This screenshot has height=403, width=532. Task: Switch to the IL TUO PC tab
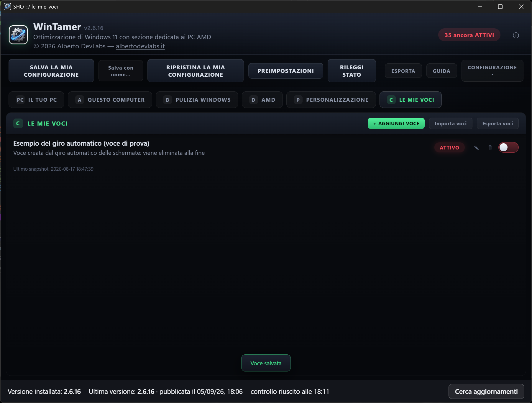[x=37, y=100]
